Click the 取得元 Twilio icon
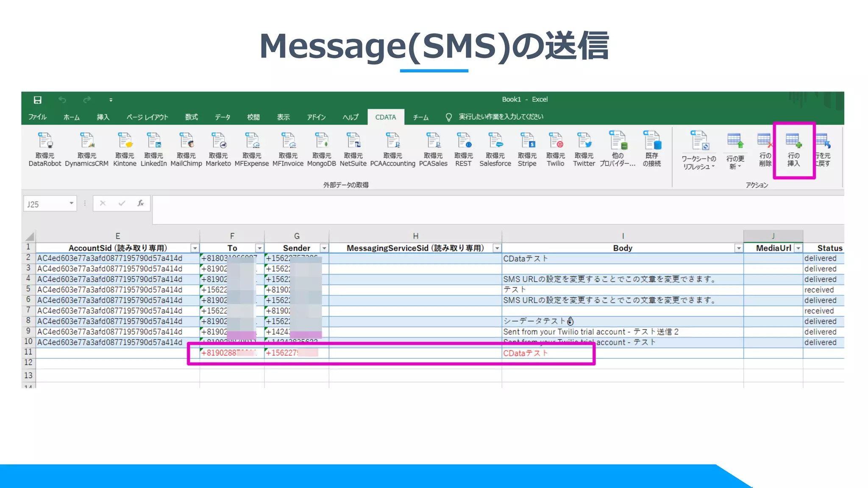 556,149
